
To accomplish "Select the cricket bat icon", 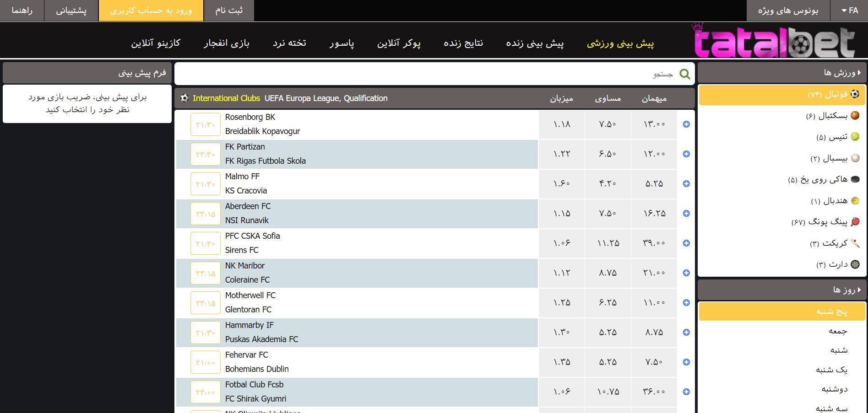I will point(855,243).
